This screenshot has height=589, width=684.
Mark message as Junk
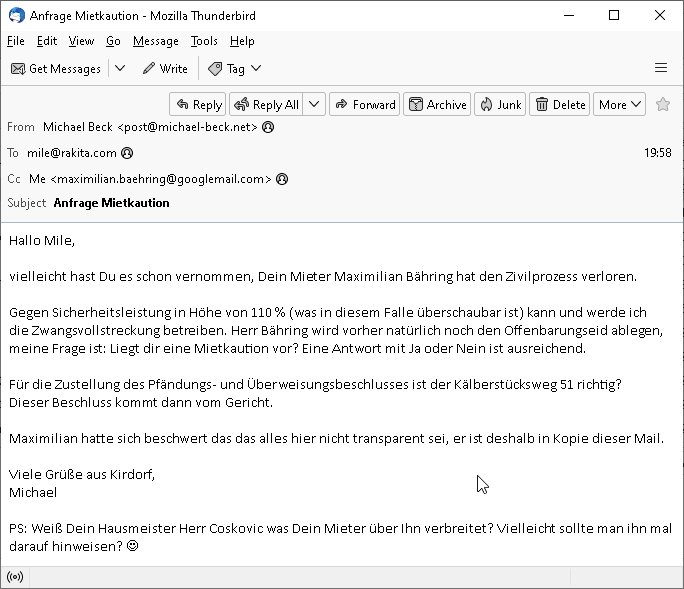500,104
